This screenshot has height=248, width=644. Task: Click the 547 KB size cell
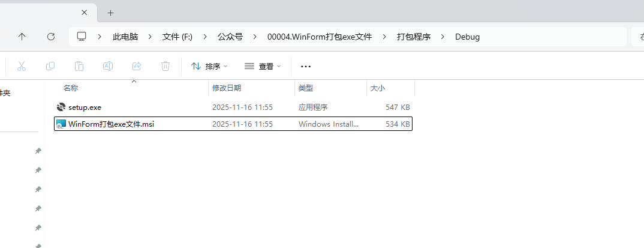click(x=398, y=107)
